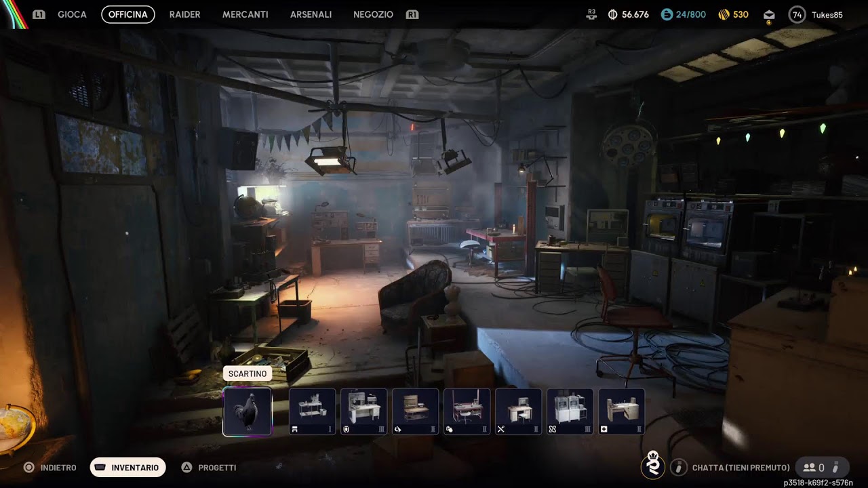The image size is (868, 488).
Task: Click the coin currency icon beside 56.676
Action: pos(613,14)
